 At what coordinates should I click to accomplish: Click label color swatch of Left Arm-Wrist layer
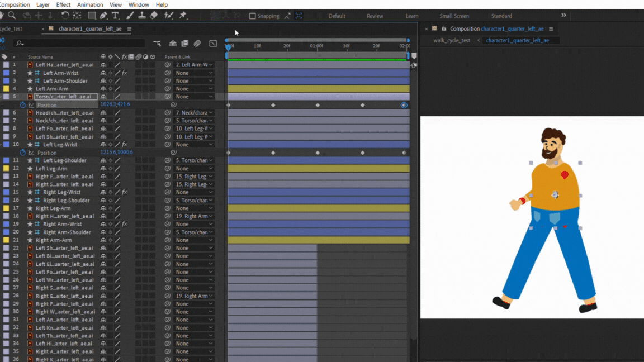(6, 73)
